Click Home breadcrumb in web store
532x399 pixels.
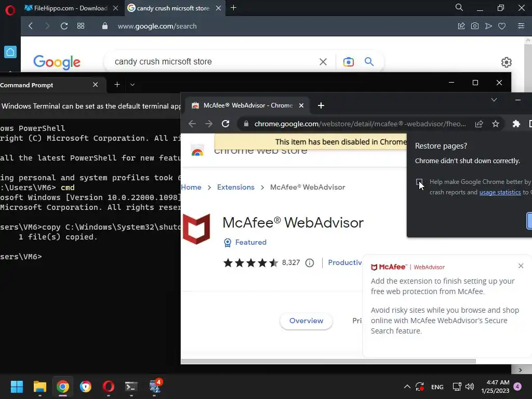coord(191,187)
